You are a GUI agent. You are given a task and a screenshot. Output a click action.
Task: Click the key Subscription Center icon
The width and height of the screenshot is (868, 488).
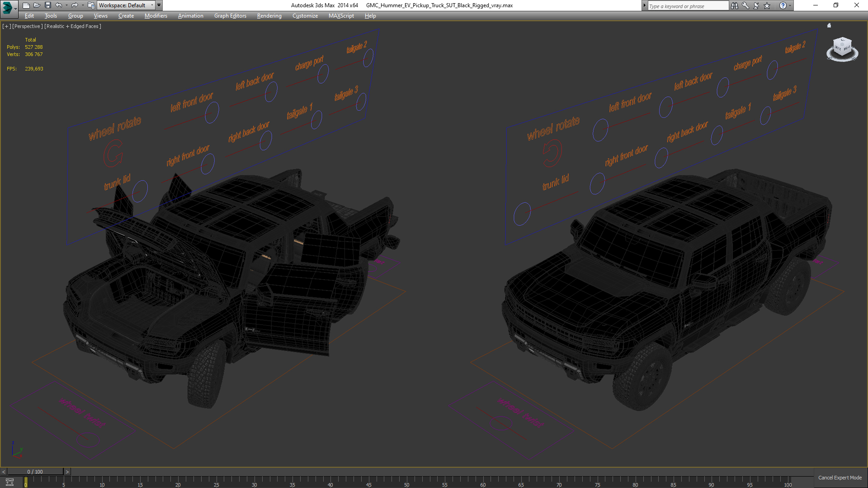[x=745, y=5]
